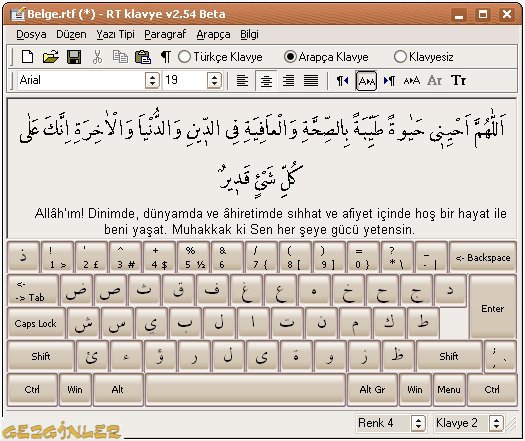Open the Arial font name dropdown
The image size is (525, 441).
(152, 80)
